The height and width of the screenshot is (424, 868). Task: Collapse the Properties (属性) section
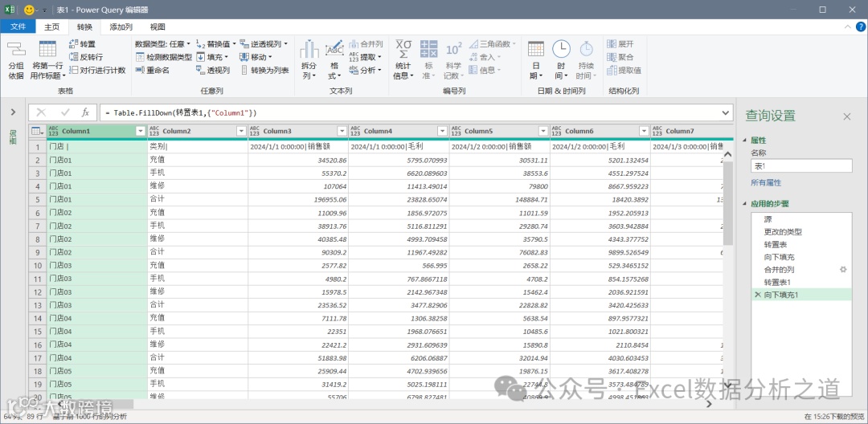tap(744, 141)
